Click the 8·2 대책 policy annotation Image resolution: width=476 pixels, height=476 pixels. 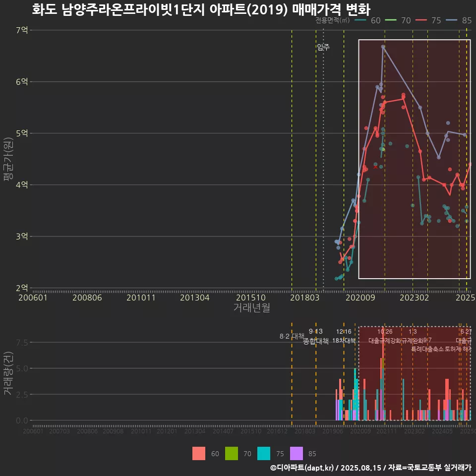point(292,336)
